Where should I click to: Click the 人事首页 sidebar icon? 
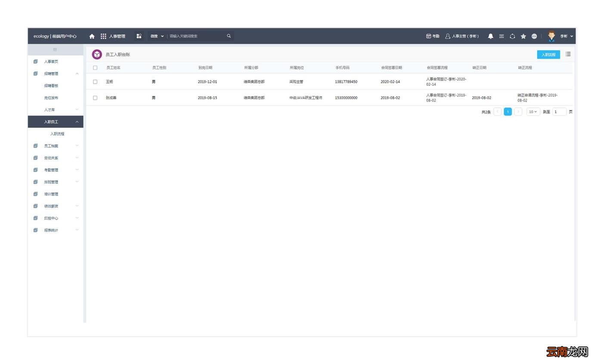pyautogui.click(x=35, y=62)
